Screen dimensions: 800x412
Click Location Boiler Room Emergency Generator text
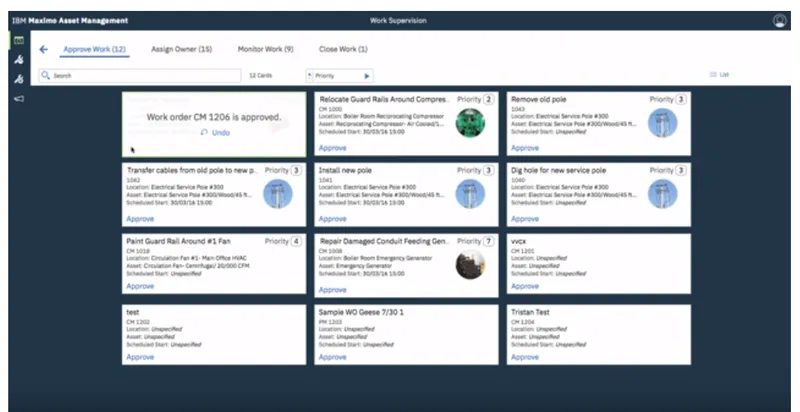coord(375,258)
